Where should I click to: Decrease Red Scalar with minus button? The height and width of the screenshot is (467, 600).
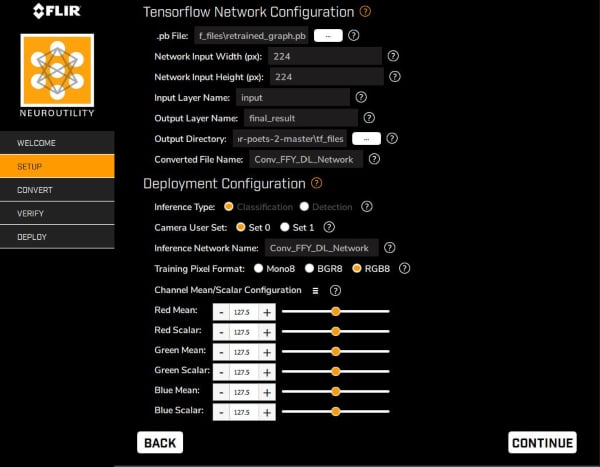(221, 332)
